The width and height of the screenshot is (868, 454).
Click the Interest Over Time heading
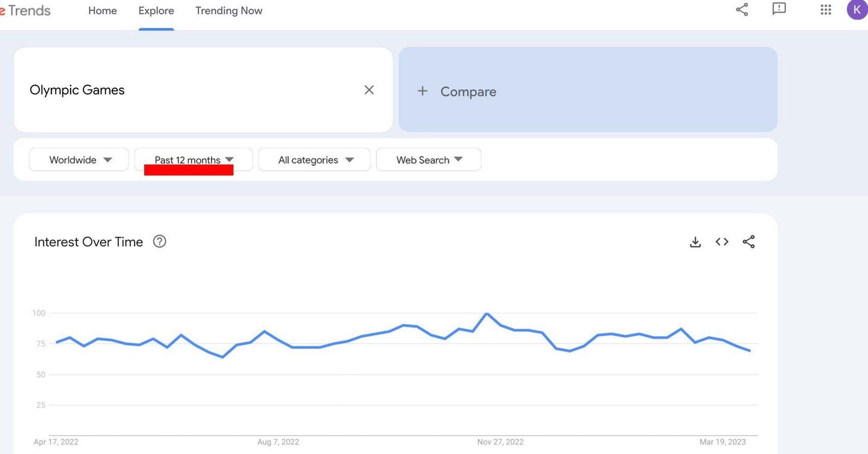(x=89, y=242)
